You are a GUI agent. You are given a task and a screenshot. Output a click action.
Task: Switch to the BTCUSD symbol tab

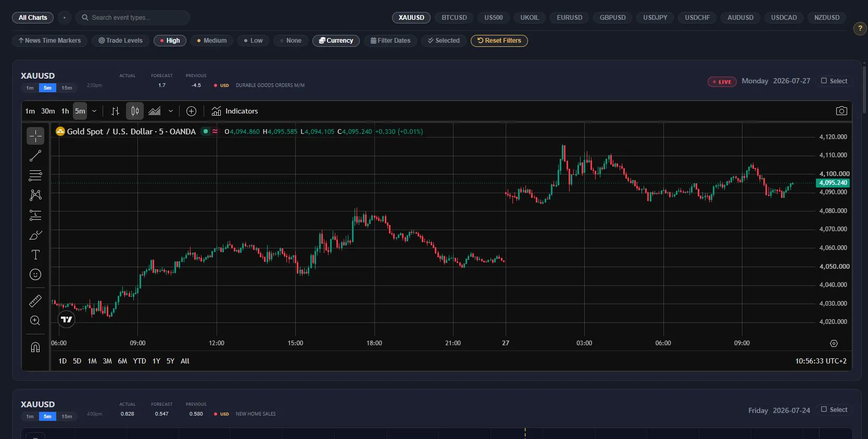[x=454, y=18]
